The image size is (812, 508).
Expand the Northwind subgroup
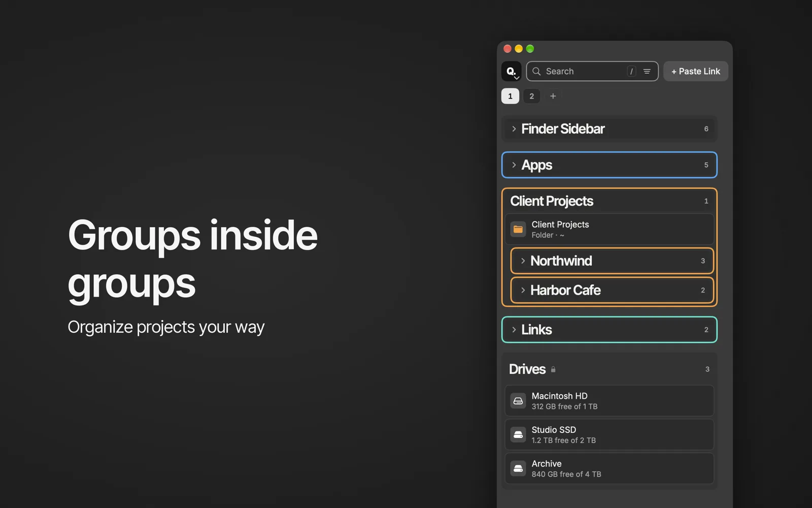(x=523, y=261)
